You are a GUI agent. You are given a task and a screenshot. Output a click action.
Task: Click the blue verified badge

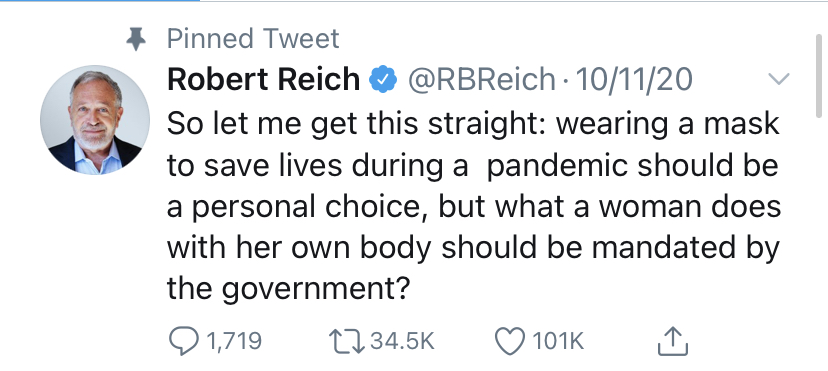[x=383, y=79]
